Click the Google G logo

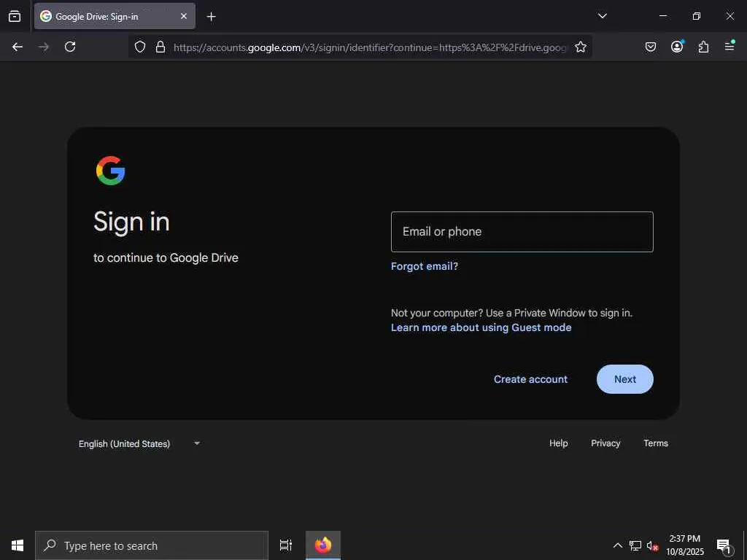click(111, 171)
